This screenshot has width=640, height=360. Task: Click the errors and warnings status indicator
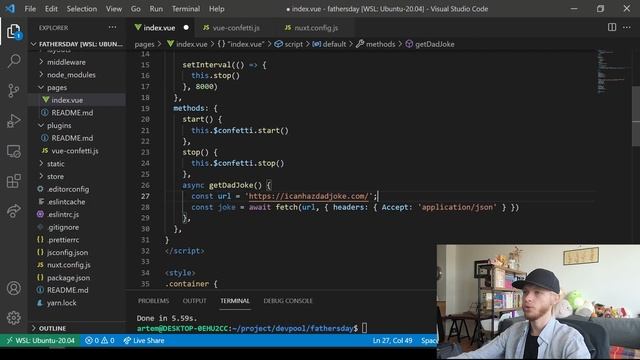[x=100, y=340]
